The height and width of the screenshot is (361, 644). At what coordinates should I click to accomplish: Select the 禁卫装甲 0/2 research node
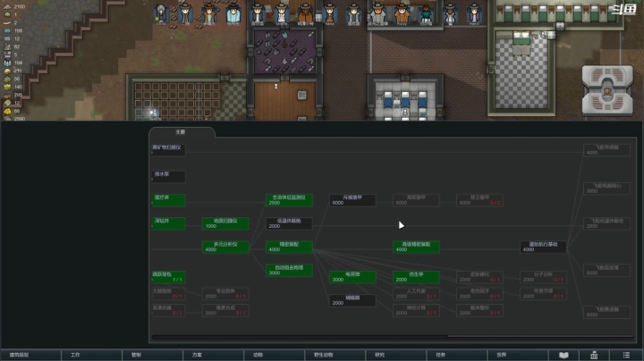tap(479, 200)
